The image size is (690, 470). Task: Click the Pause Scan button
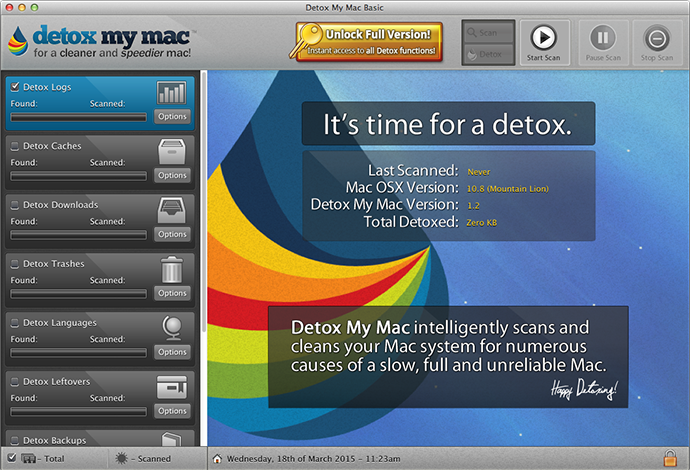pos(603,43)
